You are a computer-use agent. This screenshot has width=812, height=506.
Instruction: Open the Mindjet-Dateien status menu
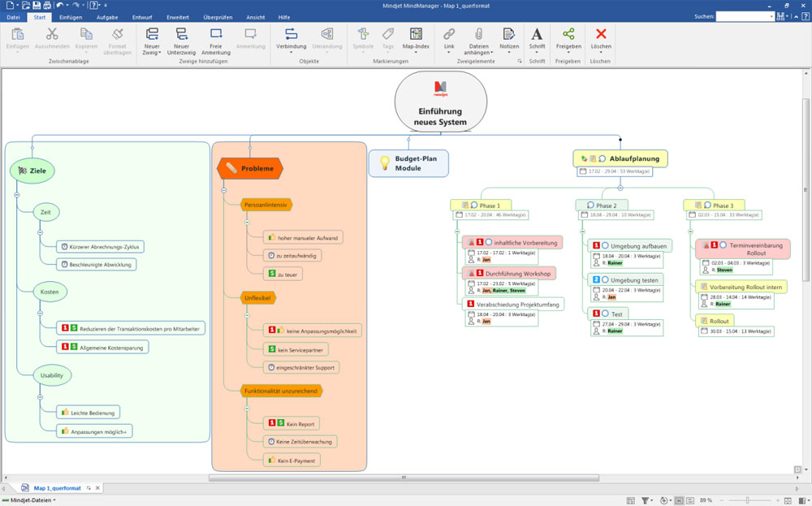point(29,500)
